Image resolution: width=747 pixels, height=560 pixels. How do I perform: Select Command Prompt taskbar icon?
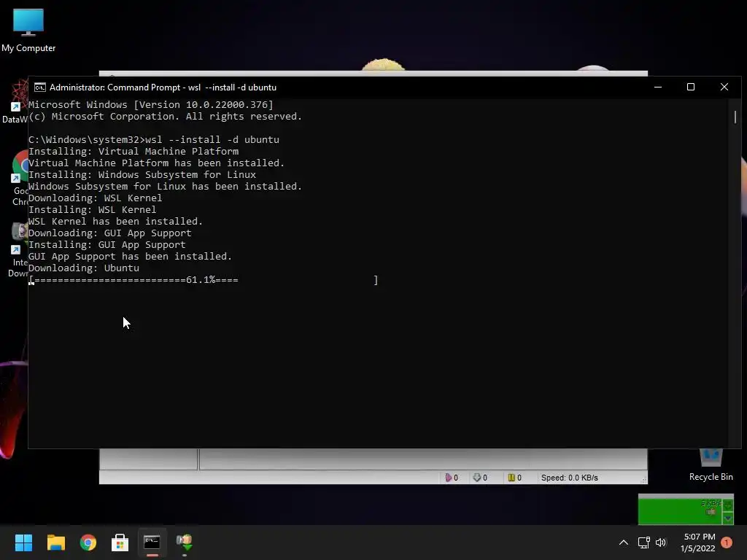point(152,542)
